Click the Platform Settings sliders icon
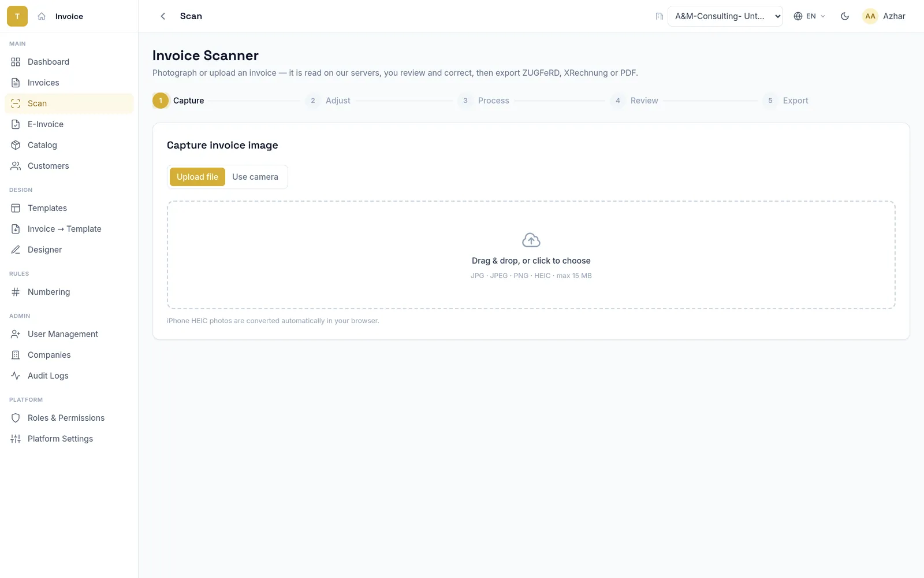This screenshot has height=578, width=924. pyautogui.click(x=16, y=439)
